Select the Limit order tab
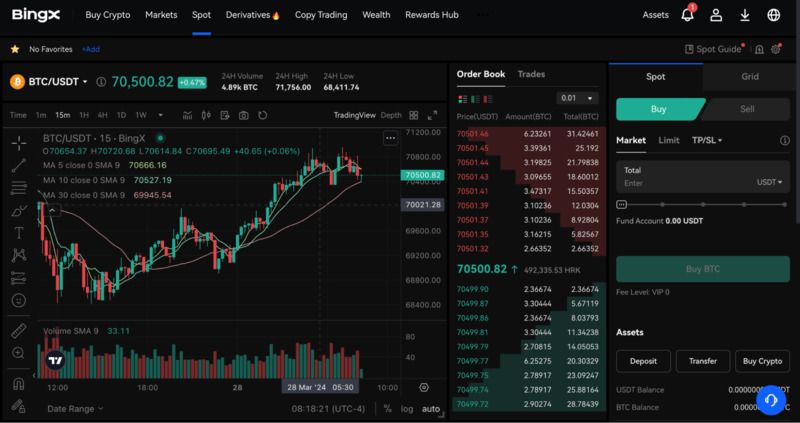This screenshot has width=800, height=423. [668, 140]
